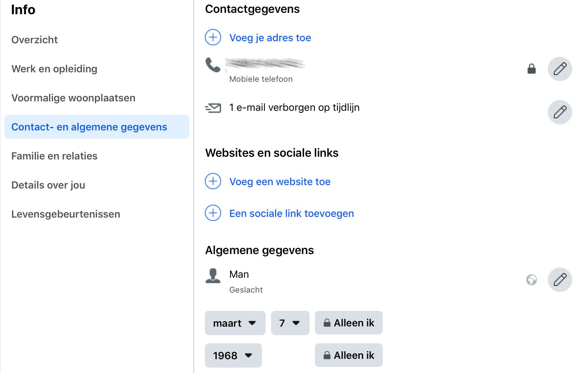The height and width of the screenshot is (373, 588).
Task: Open Voormalige woonplaatsen section
Action: [73, 98]
